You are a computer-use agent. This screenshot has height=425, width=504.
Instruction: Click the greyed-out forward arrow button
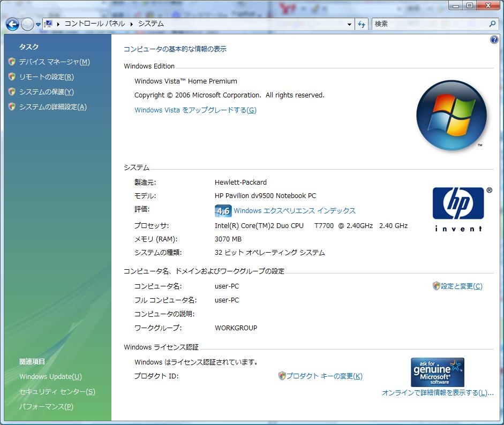(x=27, y=24)
